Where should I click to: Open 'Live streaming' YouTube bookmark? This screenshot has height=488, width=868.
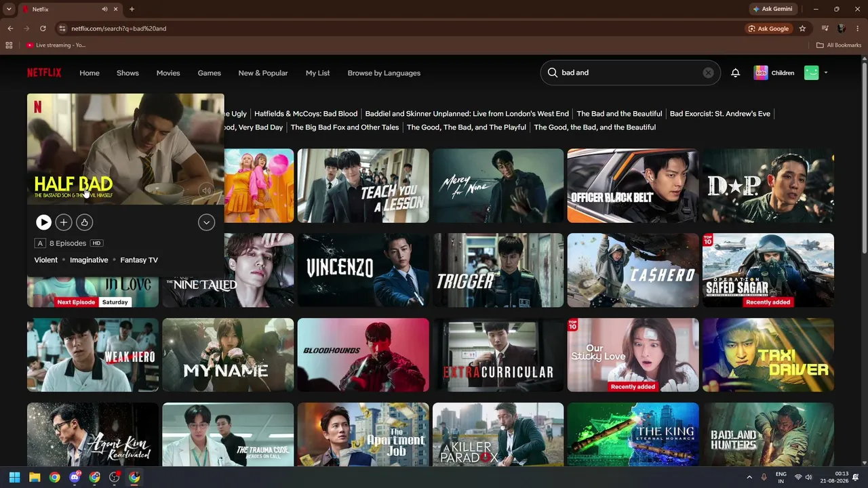57,45
